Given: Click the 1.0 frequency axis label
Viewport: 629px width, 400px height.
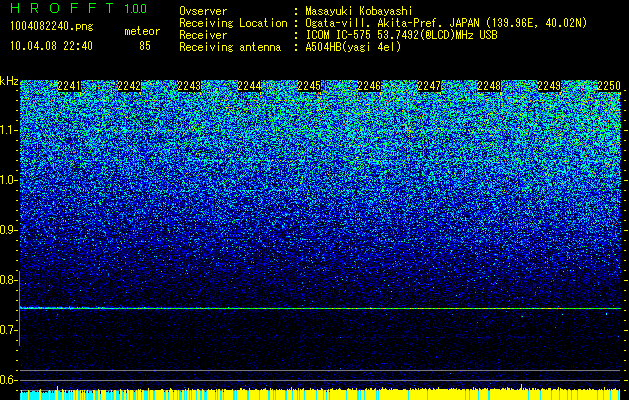Looking at the screenshot, I should pos(8,180).
